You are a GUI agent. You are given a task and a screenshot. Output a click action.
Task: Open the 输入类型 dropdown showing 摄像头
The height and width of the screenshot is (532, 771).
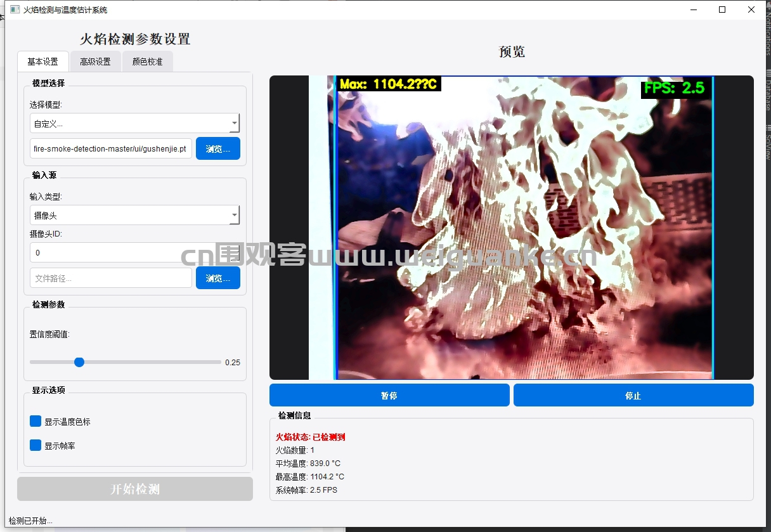click(134, 216)
